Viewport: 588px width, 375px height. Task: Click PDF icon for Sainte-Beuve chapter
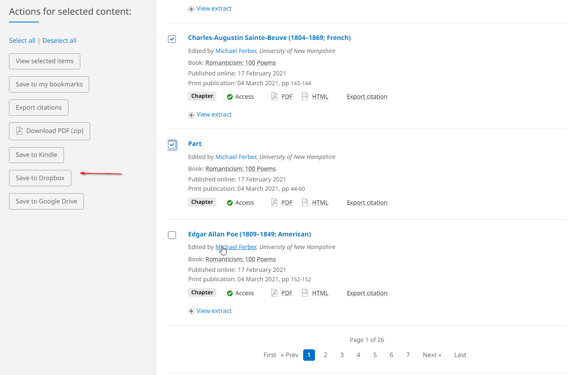[274, 97]
